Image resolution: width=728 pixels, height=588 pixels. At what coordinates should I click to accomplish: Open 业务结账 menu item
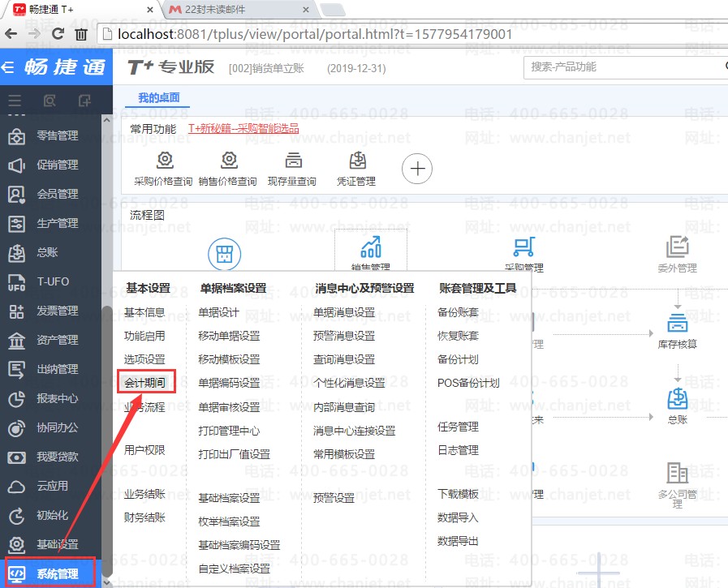coord(144,494)
